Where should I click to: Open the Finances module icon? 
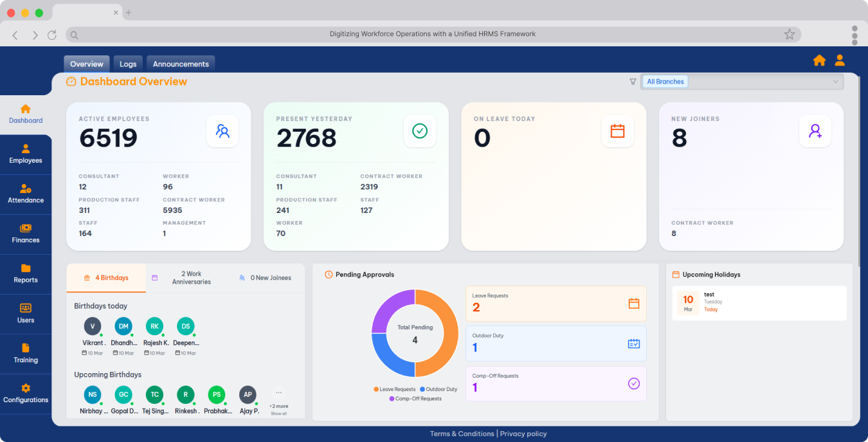[x=26, y=228]
